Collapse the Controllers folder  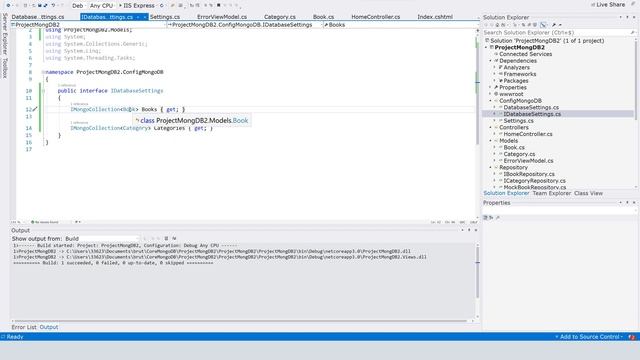491,127
